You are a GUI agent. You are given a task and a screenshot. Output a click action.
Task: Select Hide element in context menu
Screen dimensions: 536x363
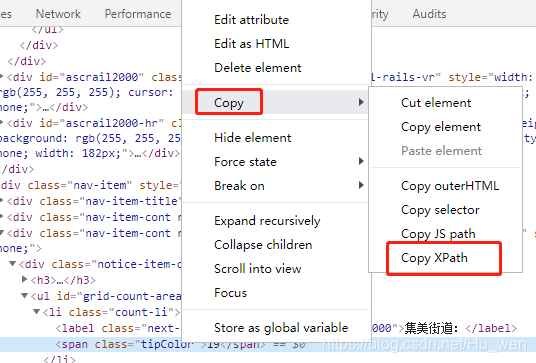(252, 138)
